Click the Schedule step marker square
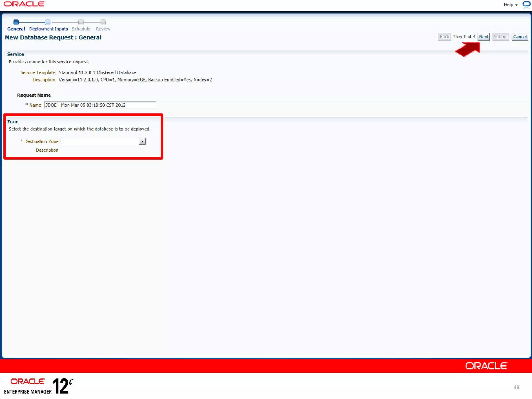This screenshot has height=399, width=532. point(81,22)
